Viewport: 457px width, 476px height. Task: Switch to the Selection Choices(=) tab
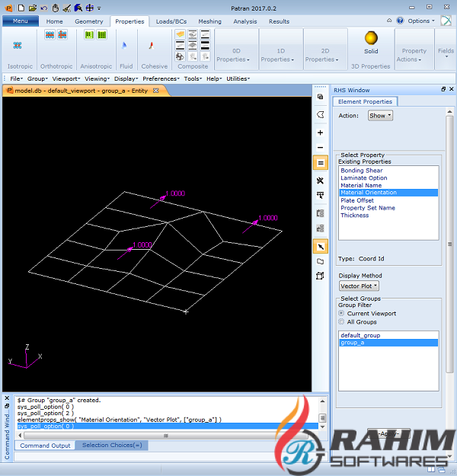click(112, 445)
